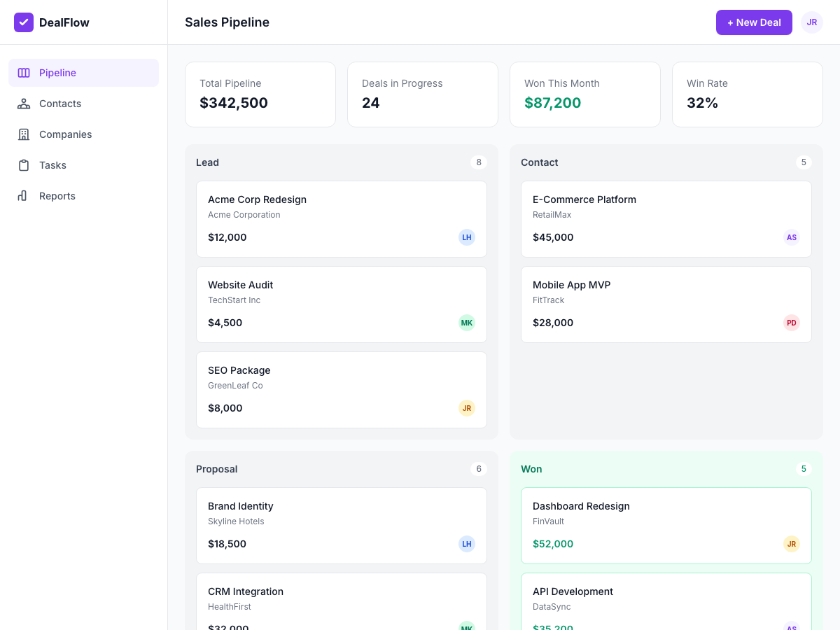Viewport: 840px width, 630px height.
Task: Click LH avatar on Brand Identity card
Action: (x=467, y=544)
